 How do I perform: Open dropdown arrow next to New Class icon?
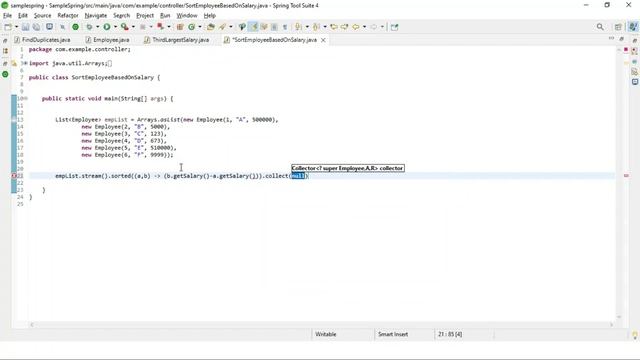tap(200, 27)
